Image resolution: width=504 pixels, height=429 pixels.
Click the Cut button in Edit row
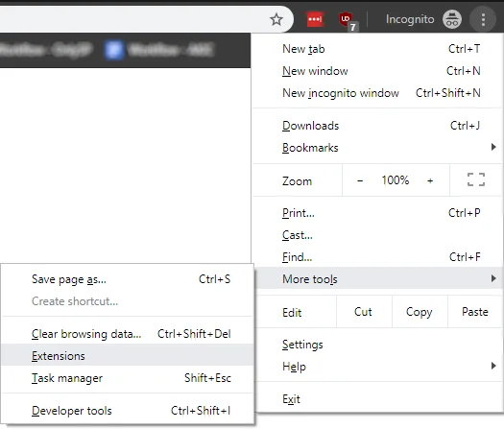click(364, 312)
